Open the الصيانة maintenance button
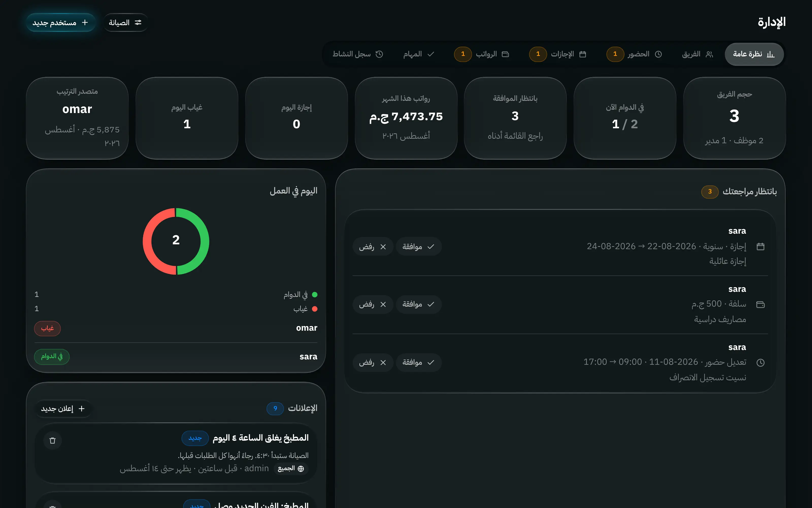The image size is (812, 508). 125,23
